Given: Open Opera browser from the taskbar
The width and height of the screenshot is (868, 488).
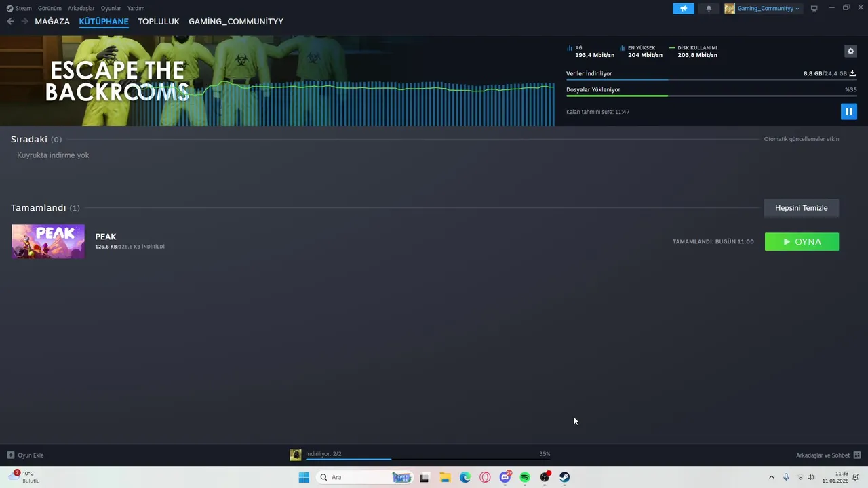Looking at the screenshot, I should tap(485, 477).
